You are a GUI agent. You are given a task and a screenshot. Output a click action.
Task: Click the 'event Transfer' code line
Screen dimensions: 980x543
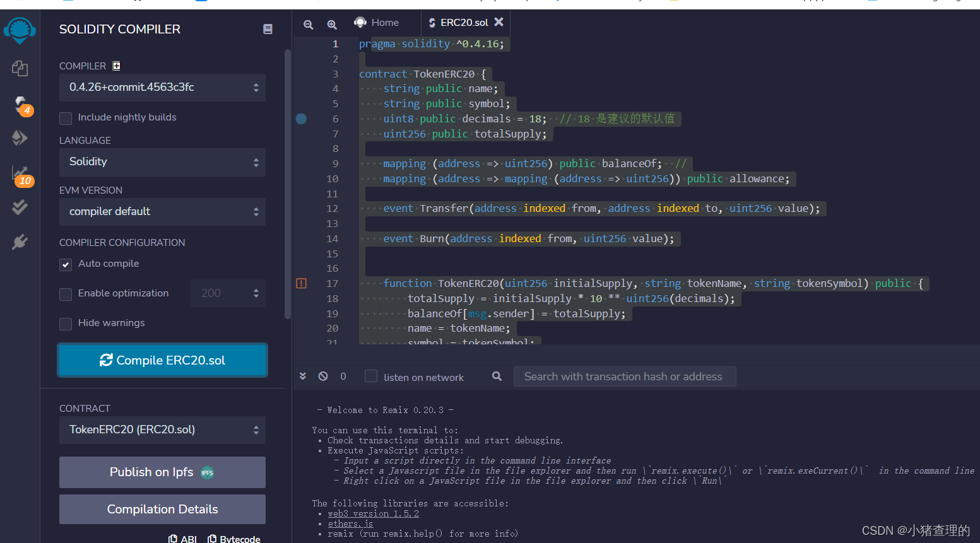[602, 208]
